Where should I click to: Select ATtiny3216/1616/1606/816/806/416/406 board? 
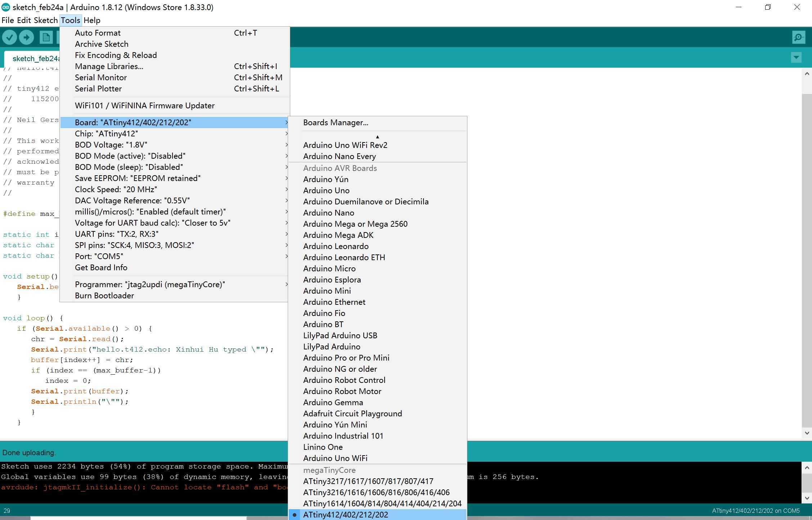click(x=377, y=492)
